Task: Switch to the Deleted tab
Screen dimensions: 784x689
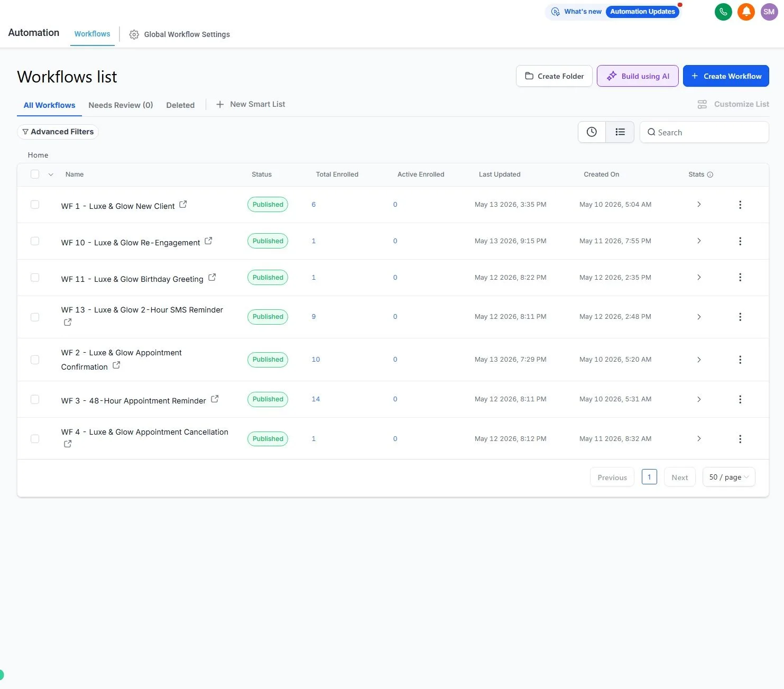Action: click(180, 105)
